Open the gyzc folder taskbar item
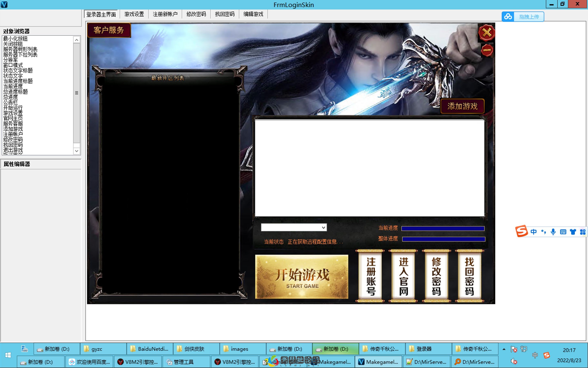The height and width of the screenshot is (368, 588). pos(103,349)
